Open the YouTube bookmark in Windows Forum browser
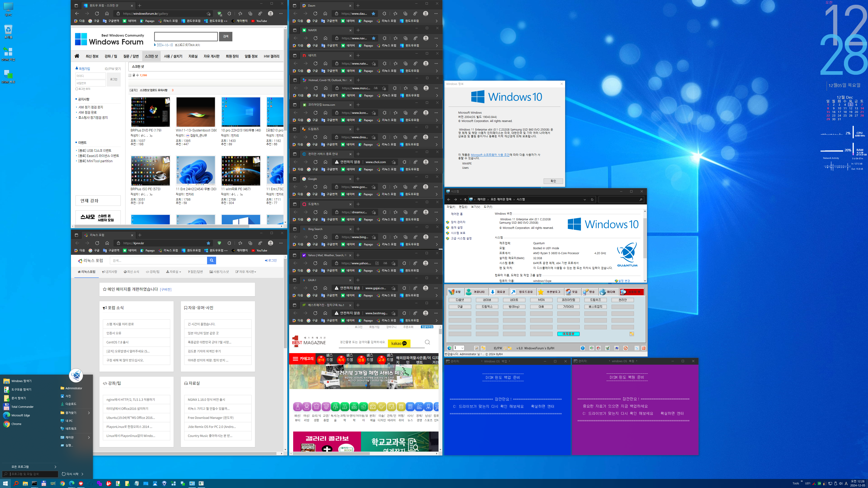This screenshot has height=488, width=868. click(x=259, y=21)
